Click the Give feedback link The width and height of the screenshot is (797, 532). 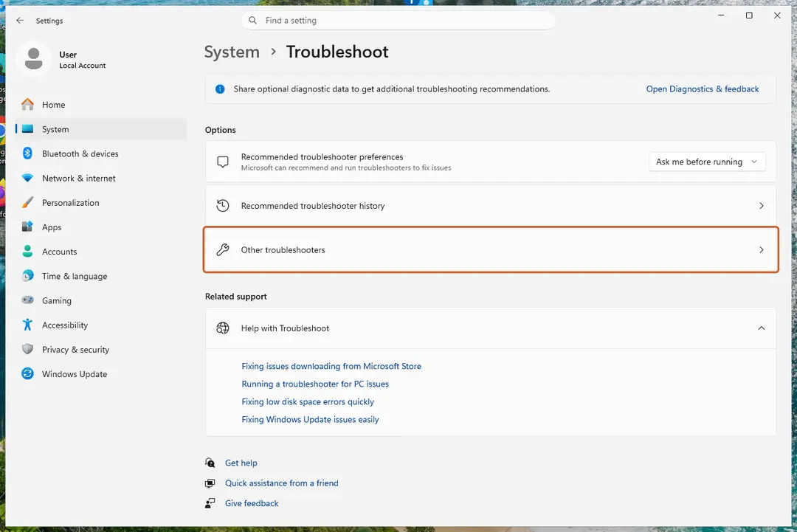click(x=252, y=503)
